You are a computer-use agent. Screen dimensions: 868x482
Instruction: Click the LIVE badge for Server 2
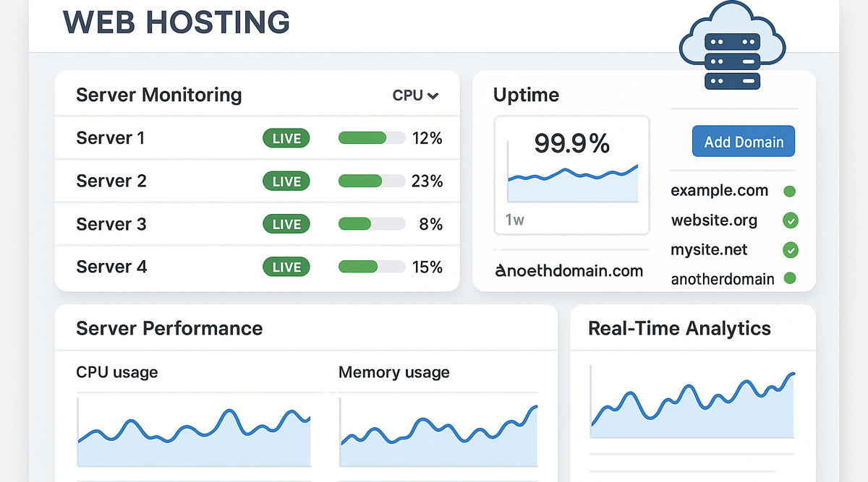coord(286,181)
